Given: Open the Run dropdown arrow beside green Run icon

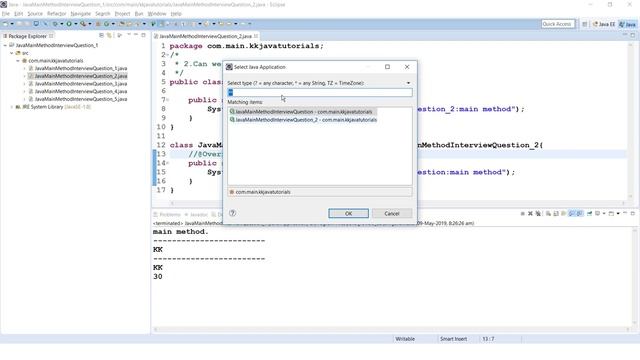Looking at the screenshot, I should click(x=76, y=24).
